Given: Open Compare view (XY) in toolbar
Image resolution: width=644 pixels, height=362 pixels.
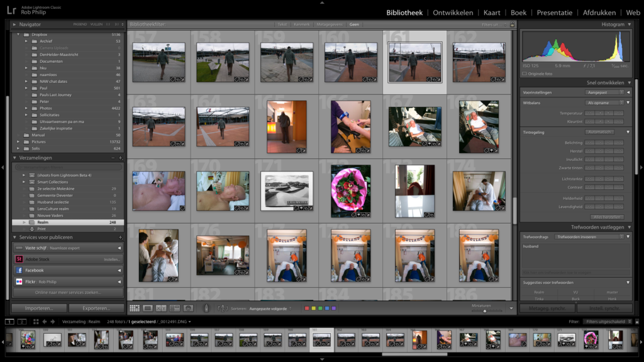Looking at the screenshot, I should tap(161, 308).
